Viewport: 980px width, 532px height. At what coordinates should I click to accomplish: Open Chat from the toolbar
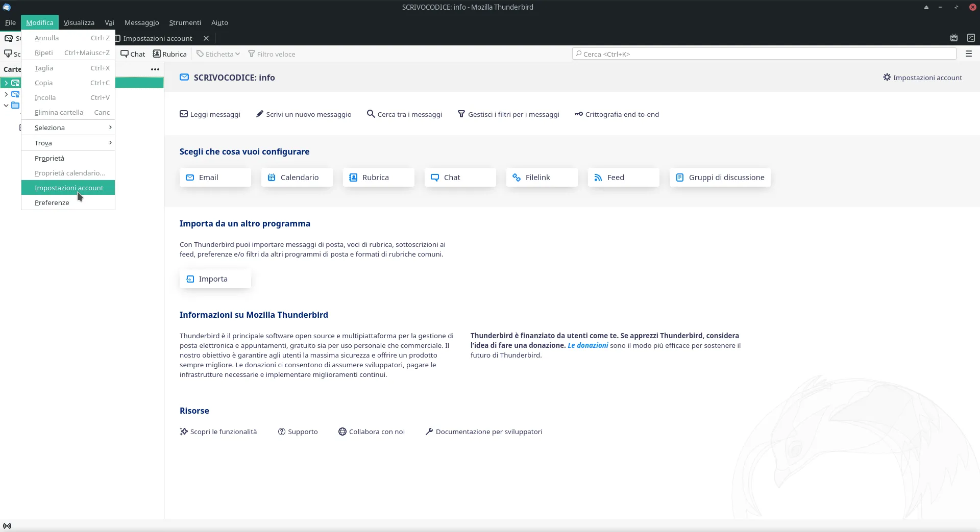pos(133,54)
